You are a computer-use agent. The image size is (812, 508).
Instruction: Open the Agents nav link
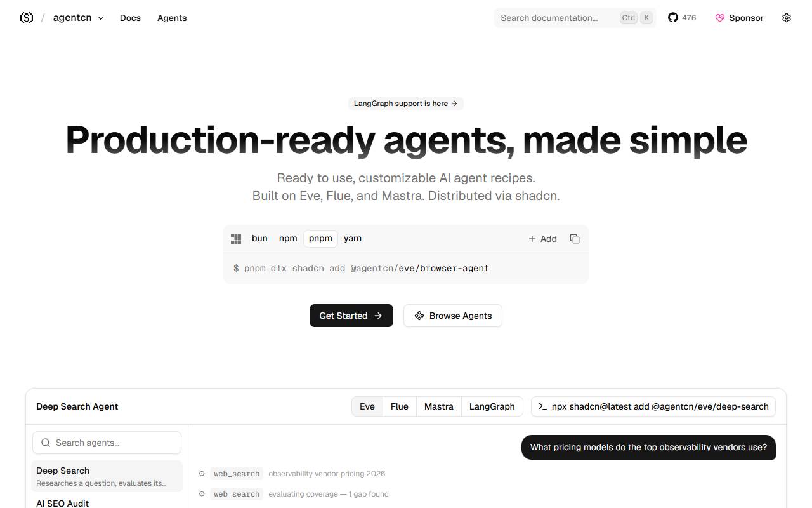pyautogui.click(x=172, y=18)
